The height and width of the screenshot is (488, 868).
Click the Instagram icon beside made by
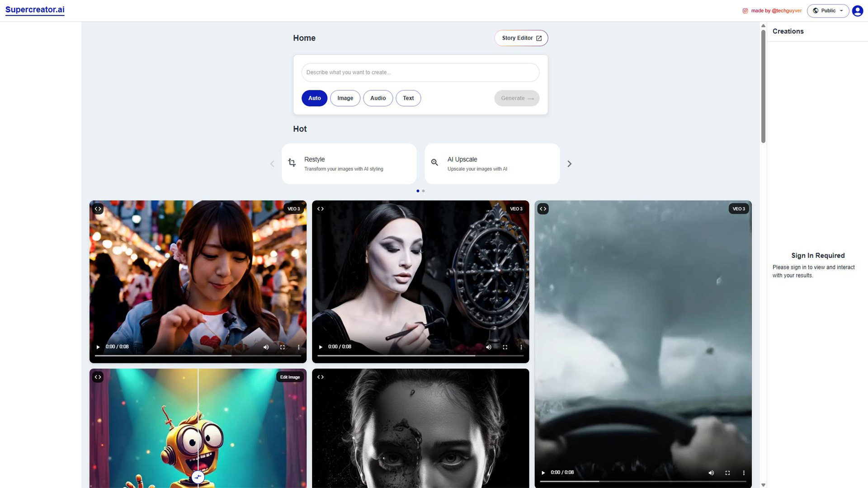[x=745, y=11]
